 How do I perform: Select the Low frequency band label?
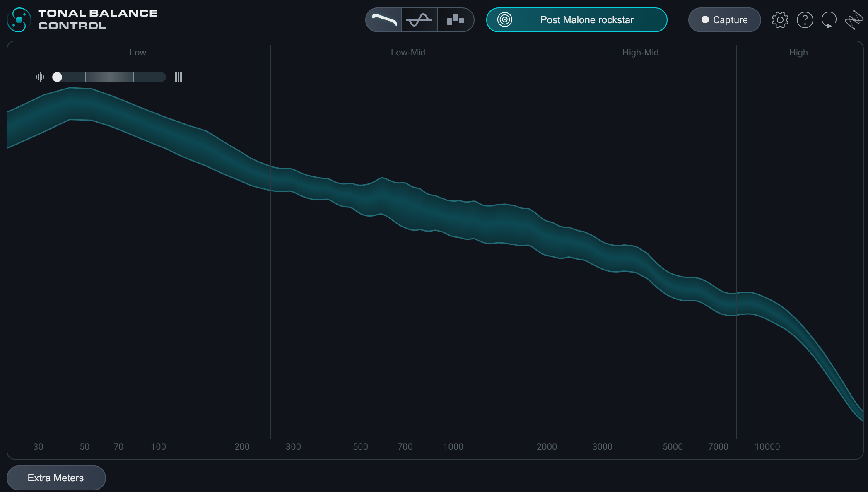[x=137, y=53]
